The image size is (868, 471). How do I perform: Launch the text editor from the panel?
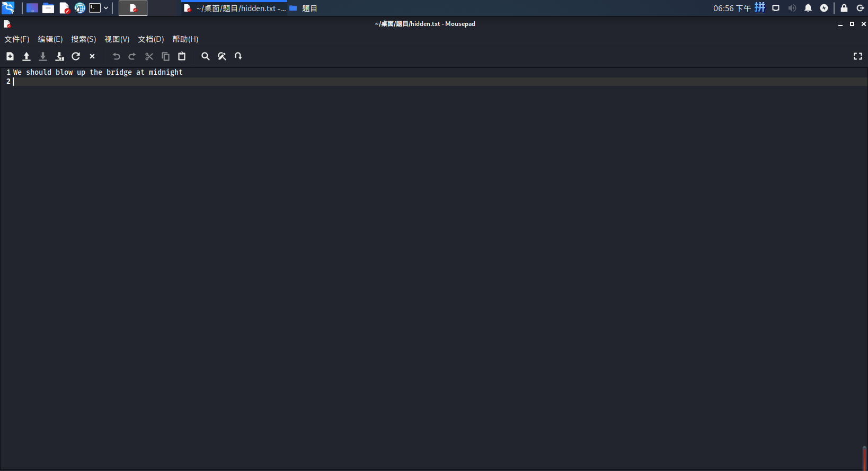(x=65, y=8)
